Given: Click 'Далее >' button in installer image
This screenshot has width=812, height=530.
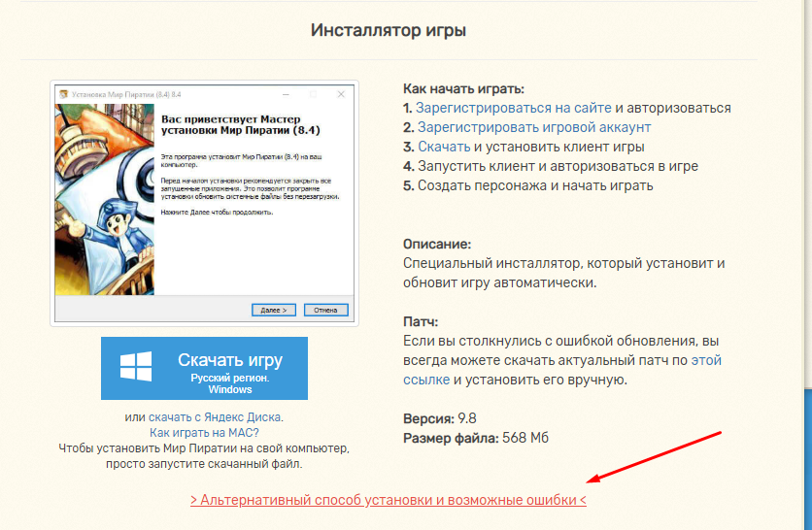Looking at the screenshot, I should 274,310.
